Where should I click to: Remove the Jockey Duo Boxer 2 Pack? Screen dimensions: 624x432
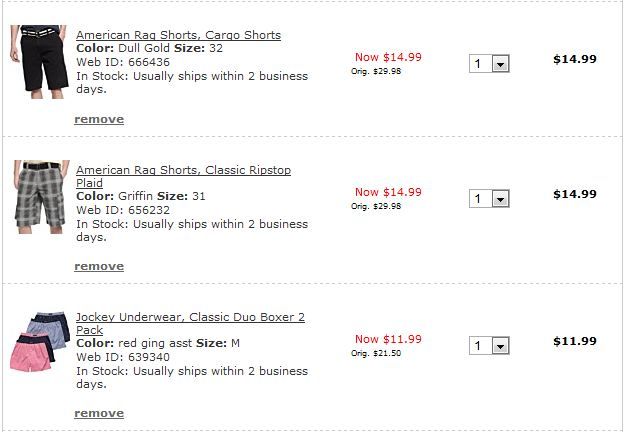coord(99,413)
